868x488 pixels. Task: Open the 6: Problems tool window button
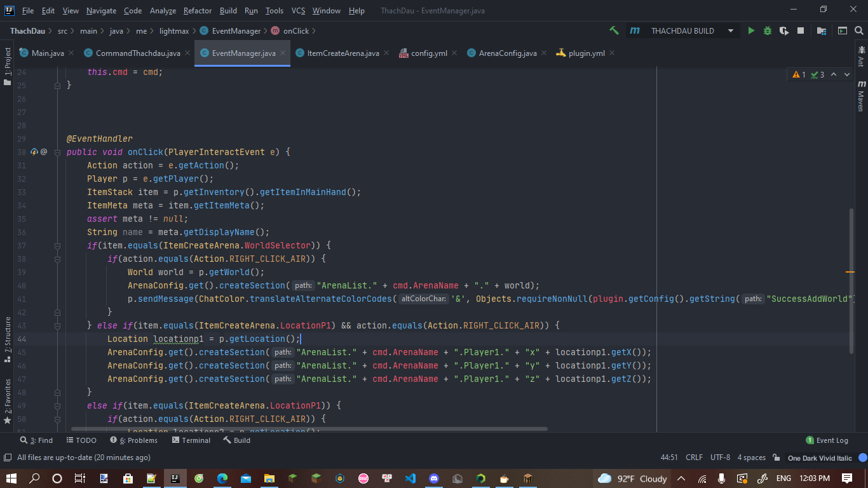pos(133,440)
